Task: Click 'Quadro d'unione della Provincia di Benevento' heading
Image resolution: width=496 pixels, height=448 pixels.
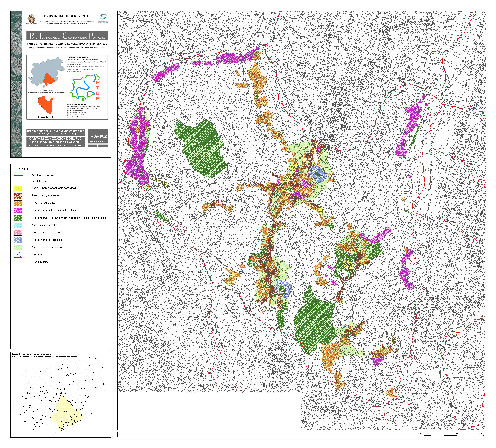Action: [x=32, y=354]
